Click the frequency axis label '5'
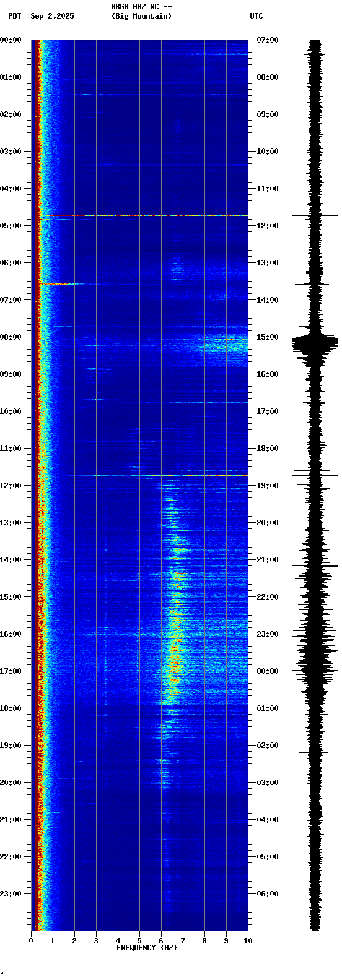Screen dimensions: 342x980 (x=139, y=941)
